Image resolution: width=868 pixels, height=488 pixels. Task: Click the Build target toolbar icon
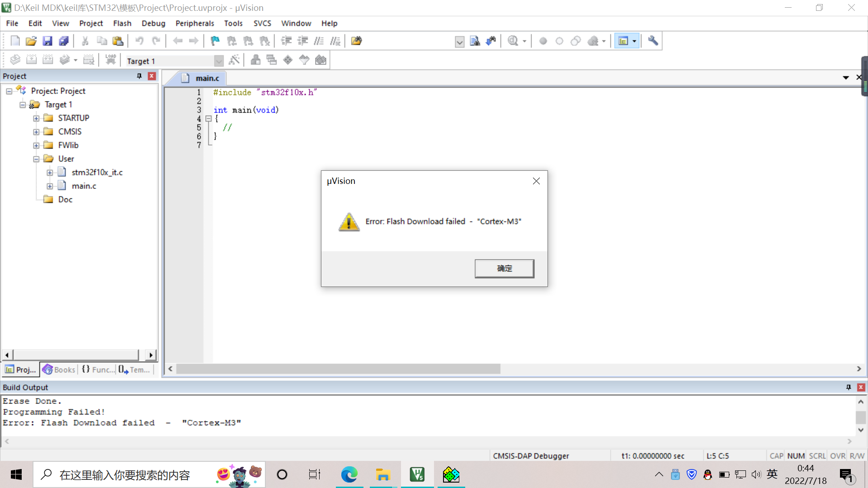pos(31,60)
